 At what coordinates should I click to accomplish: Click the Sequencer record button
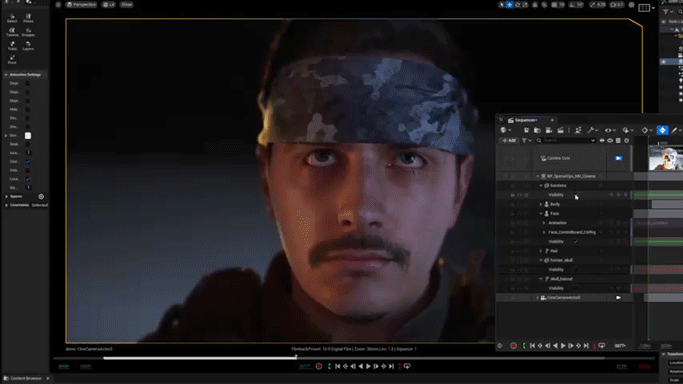(x=514, y=346)
